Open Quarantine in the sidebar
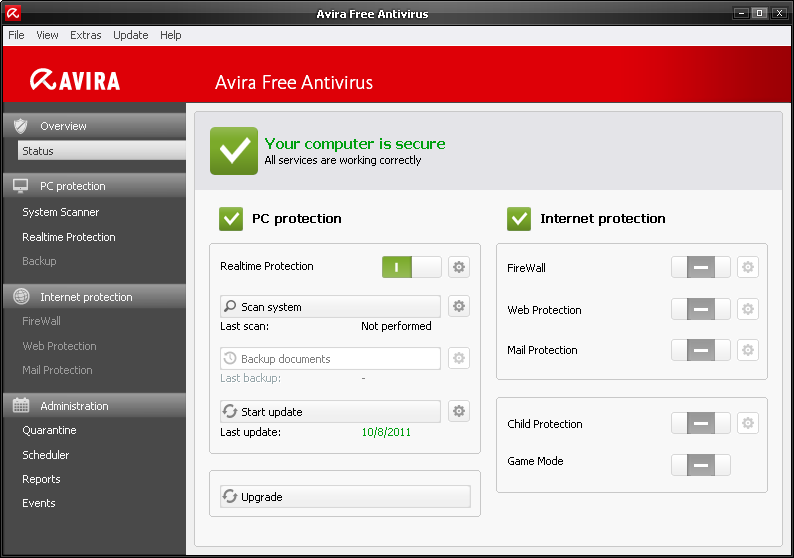Screen dimensions: 794x558 49,430
